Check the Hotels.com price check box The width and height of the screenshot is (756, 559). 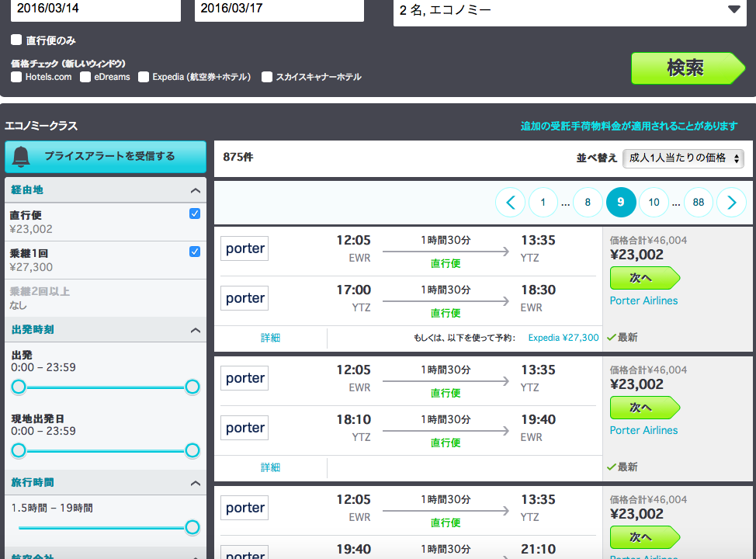(x=16, y=77)
